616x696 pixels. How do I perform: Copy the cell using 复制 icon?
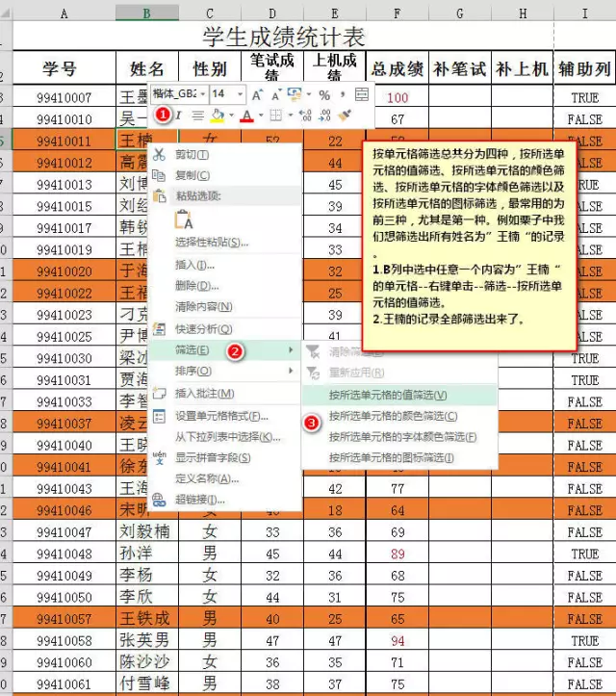tap(159, 175)
